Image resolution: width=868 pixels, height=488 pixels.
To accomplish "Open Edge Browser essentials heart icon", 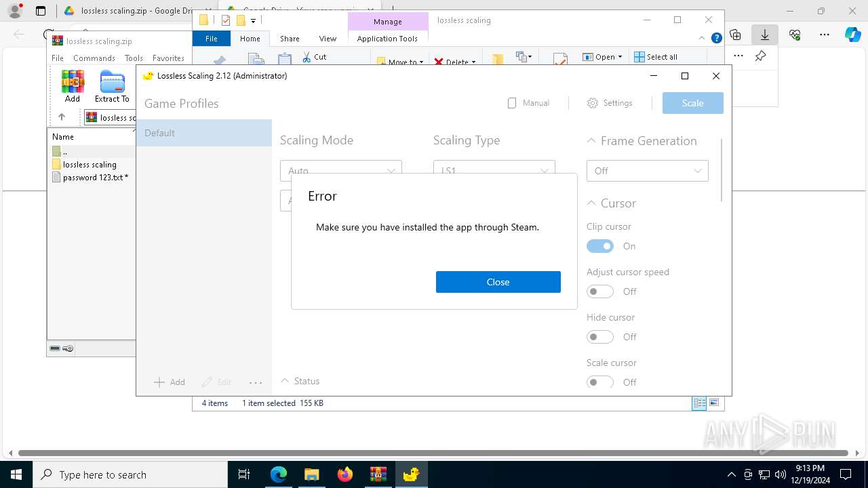I will (x=795, y=35).
